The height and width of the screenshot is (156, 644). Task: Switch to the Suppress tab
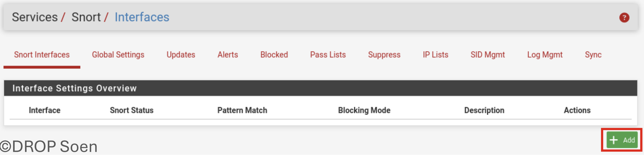point(384,55)
